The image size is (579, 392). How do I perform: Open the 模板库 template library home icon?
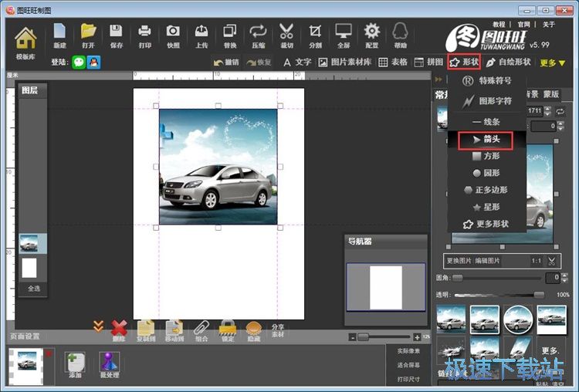tap(25, 39)
